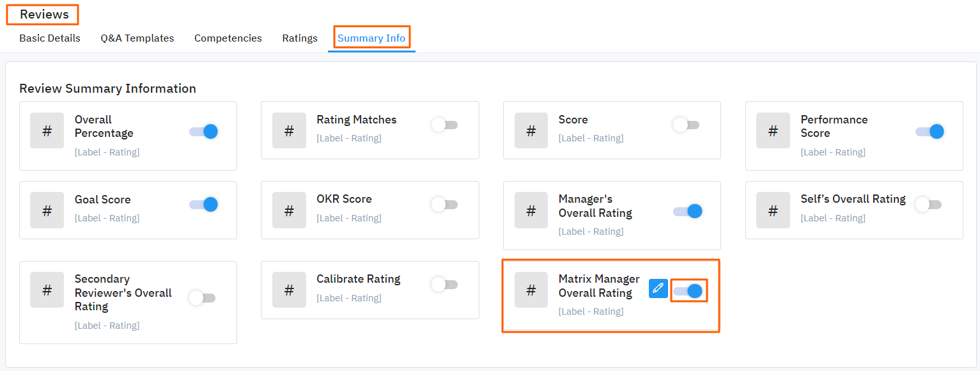
Task: Disable the Overall Percentage toggle
Action: click(204, 132)
